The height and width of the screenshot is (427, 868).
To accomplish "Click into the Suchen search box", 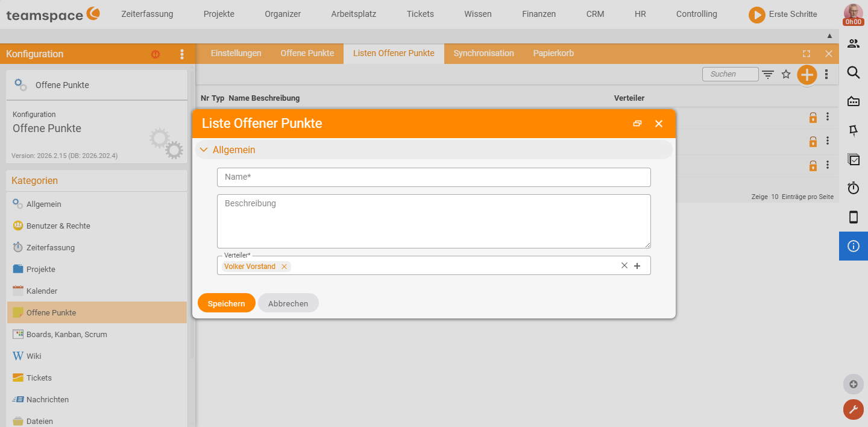I will [731, 74].
